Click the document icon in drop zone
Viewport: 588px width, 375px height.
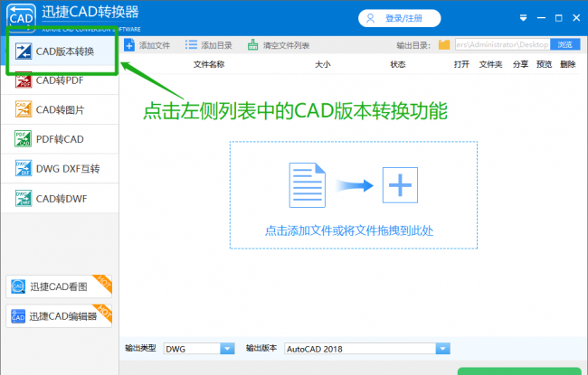pos(308,185)
